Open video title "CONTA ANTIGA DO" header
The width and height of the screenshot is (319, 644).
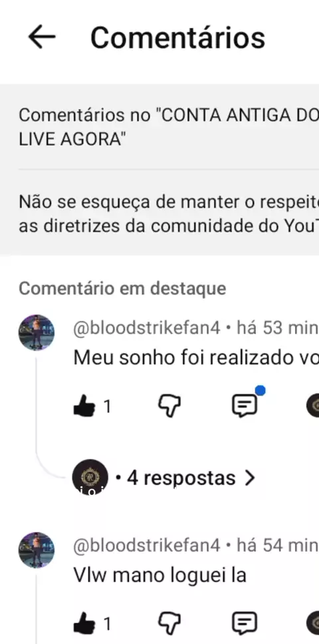coord(169,127)
